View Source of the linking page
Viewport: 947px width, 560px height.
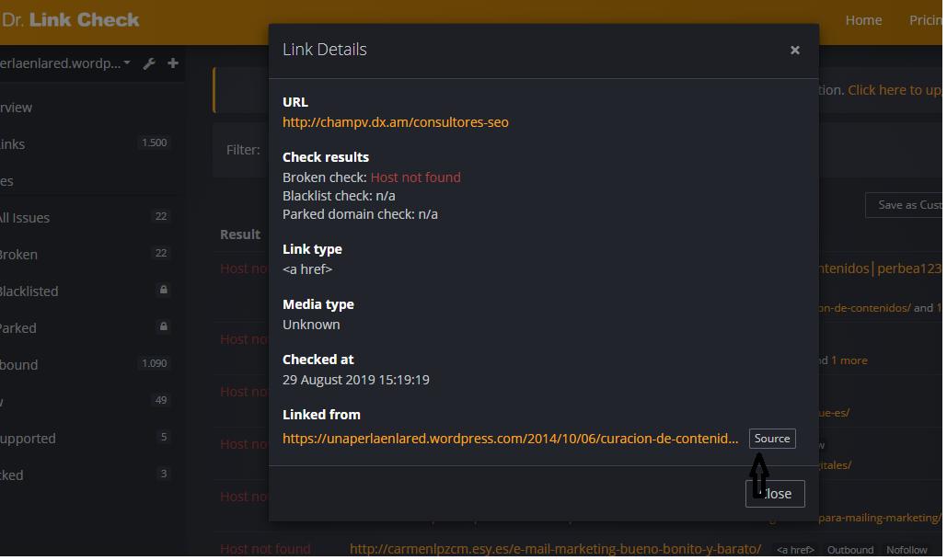771,438
